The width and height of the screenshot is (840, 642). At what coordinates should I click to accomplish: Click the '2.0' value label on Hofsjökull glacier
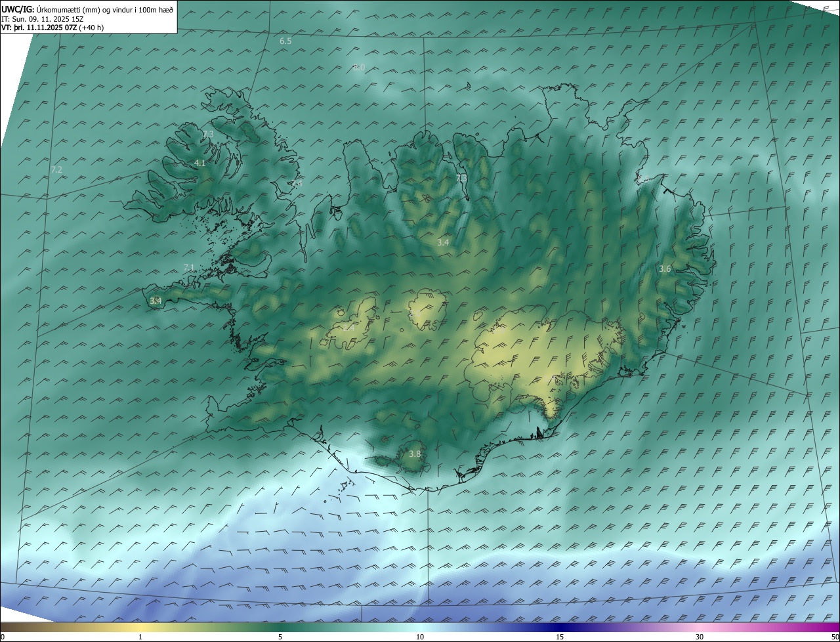415,314
